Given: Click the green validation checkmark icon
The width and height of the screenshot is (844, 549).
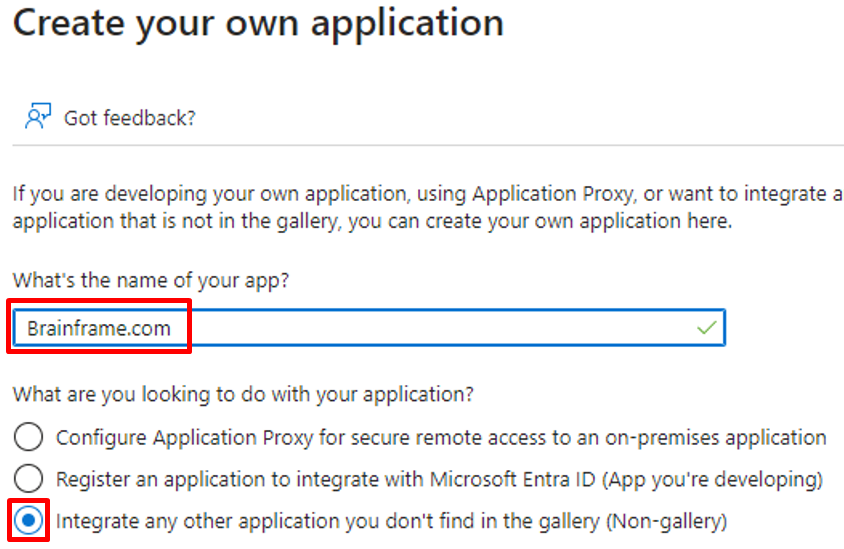Looking at the screenshot, I should point(707,328).
